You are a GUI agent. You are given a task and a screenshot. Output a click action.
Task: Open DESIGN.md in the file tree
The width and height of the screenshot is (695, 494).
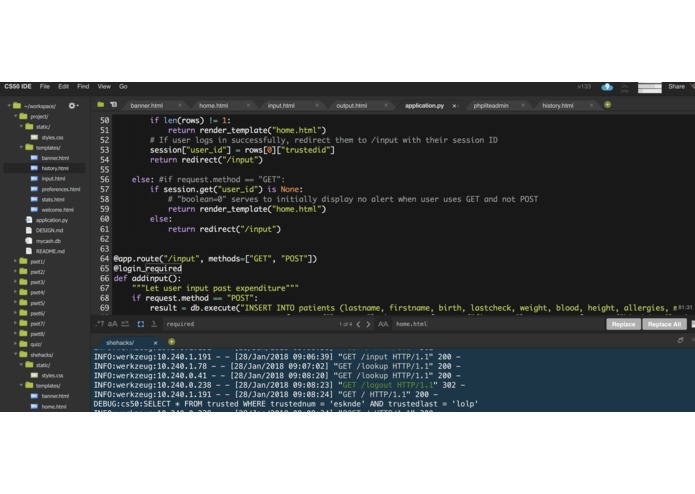pos(49,230)
